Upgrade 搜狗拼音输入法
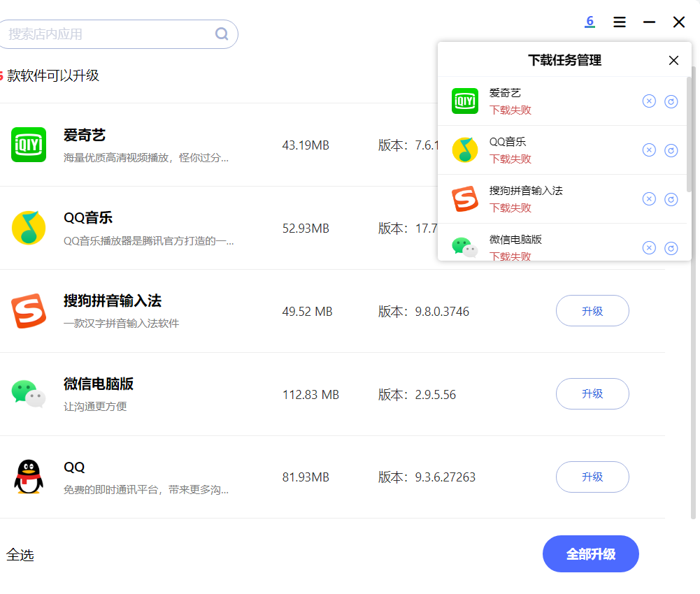 click(592, 310)
